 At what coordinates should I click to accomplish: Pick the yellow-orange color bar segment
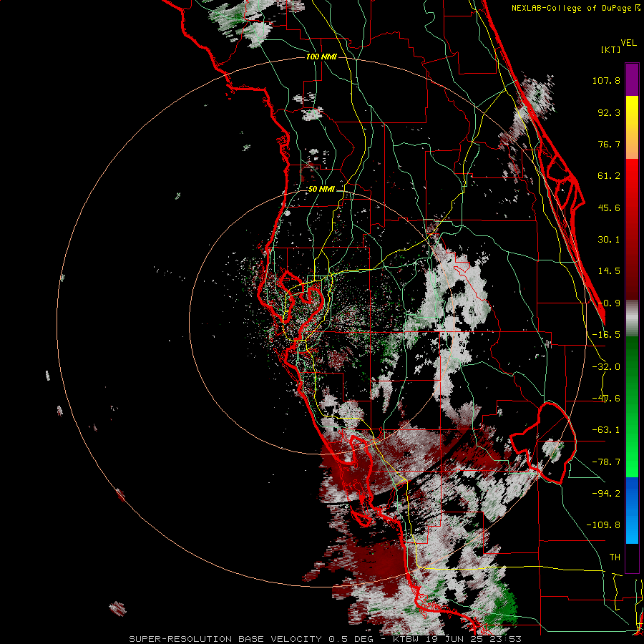(x=632, y=127)
